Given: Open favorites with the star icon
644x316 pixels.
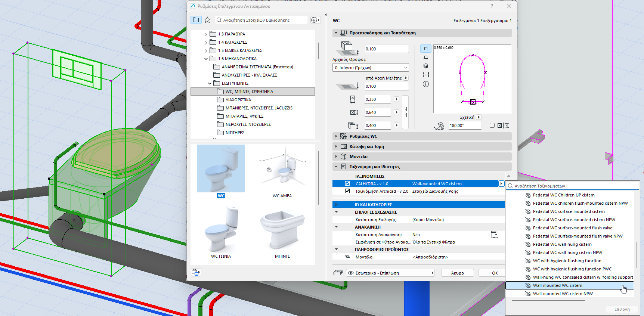Looking at the screenshot, I should 207,20.
